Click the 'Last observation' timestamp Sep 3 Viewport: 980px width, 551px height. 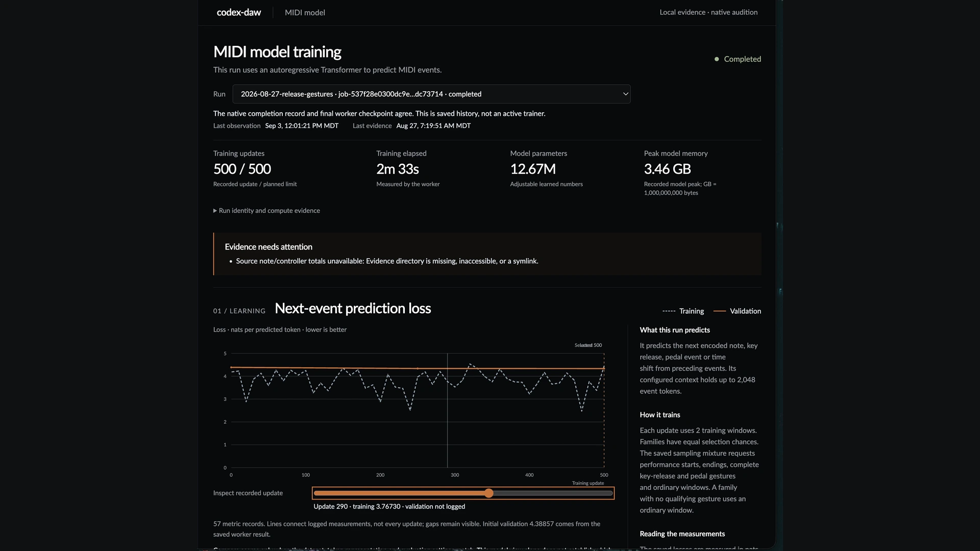pos(302,126)
